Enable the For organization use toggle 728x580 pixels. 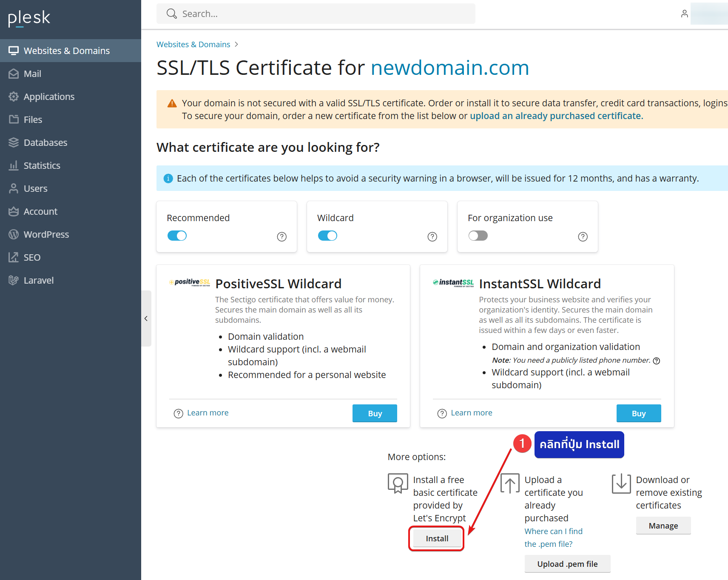pyautogui.click(x=478, y=236)
